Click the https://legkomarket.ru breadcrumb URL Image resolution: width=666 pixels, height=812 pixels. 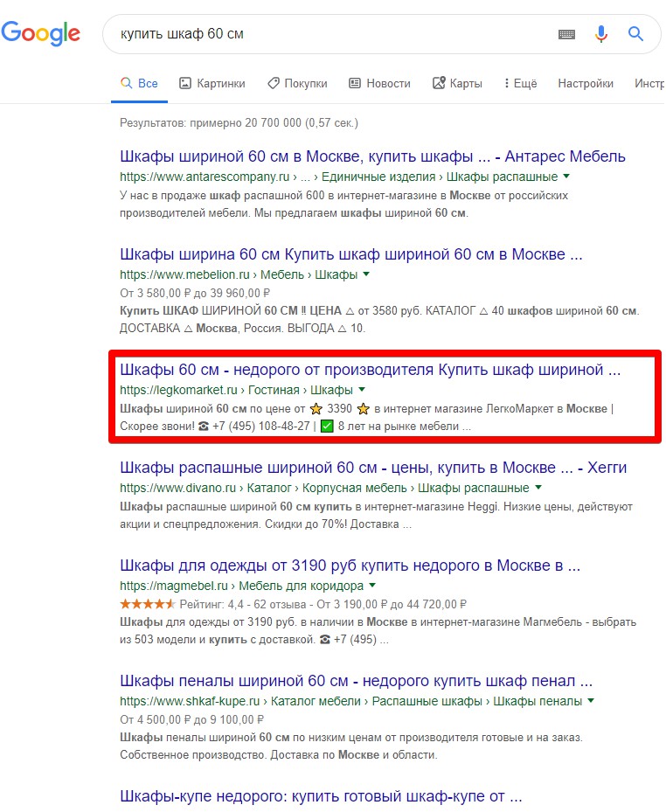(x=178, y=390)
